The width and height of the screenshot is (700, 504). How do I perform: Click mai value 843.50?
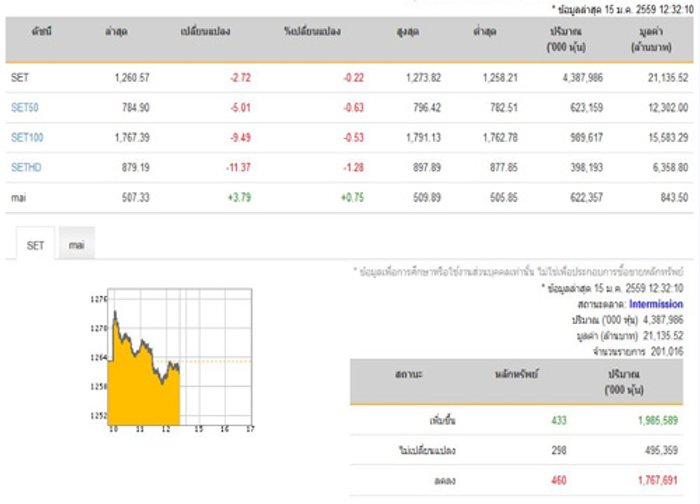pos(674,197)
